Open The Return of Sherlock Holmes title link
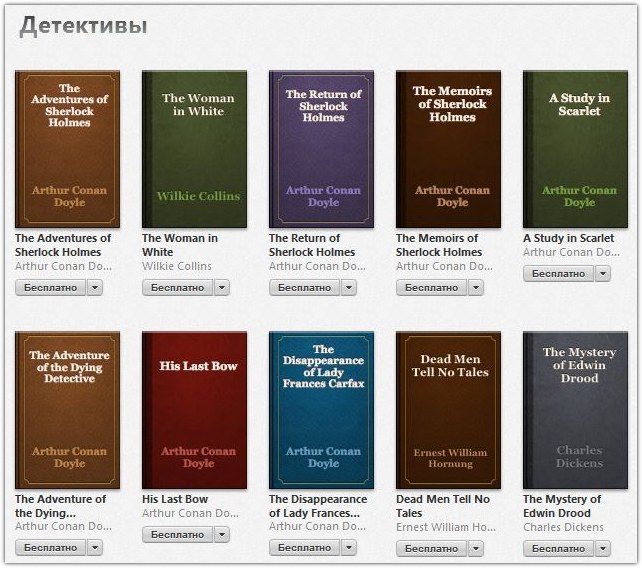642x568 pixels. click(312, 245)
